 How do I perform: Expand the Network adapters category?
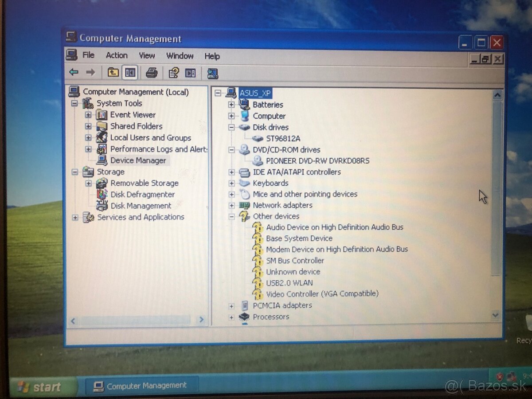(x=231, y=205)
